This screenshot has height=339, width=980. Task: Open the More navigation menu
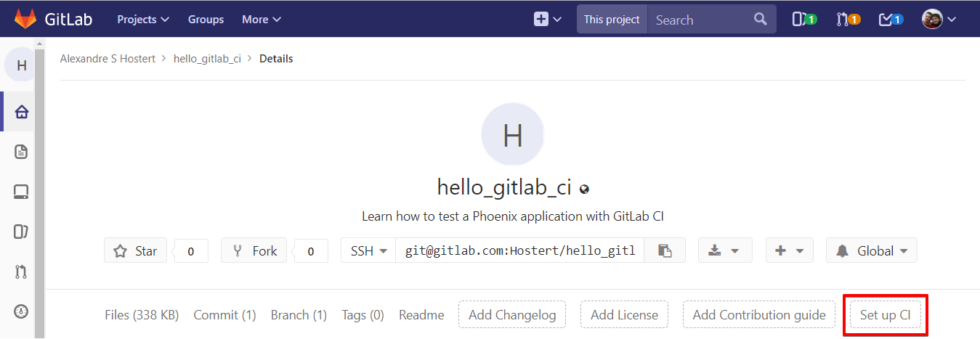[x=262, y=20]
